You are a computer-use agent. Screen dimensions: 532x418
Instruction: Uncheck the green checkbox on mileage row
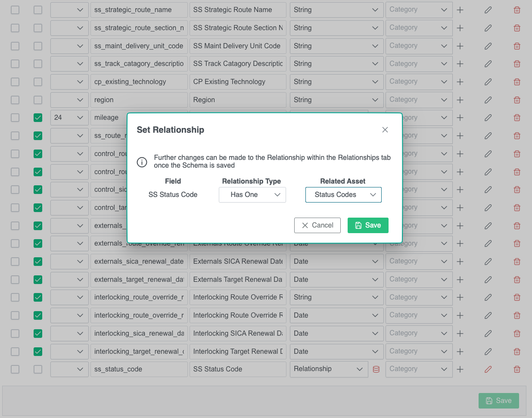[38, 118]
